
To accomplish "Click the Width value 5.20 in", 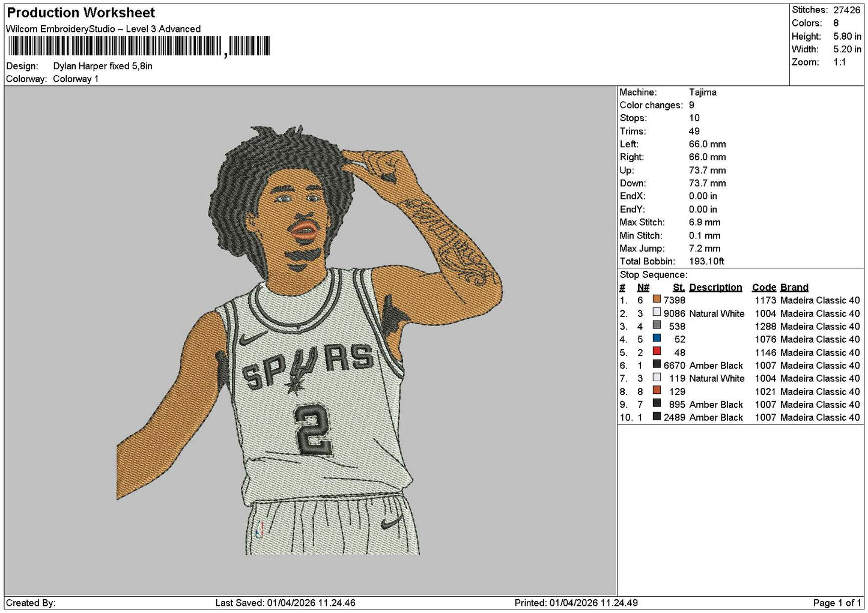I will 847,49.
